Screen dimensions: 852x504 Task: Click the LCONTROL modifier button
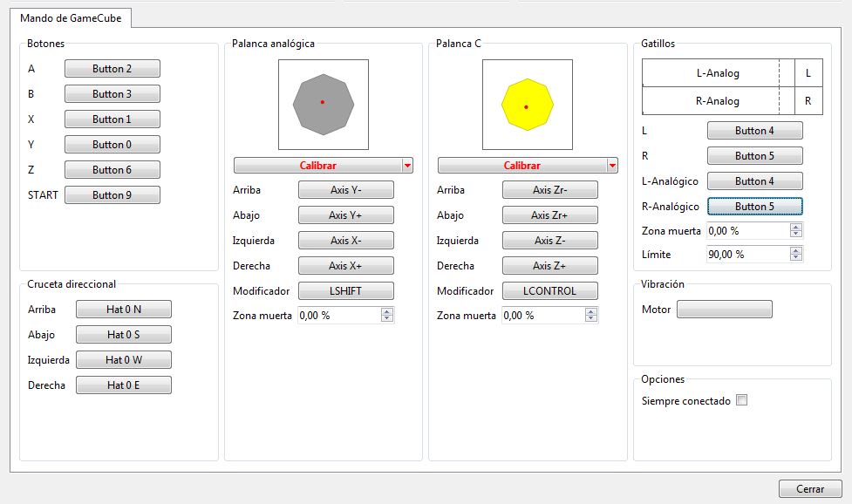point(550,291)
